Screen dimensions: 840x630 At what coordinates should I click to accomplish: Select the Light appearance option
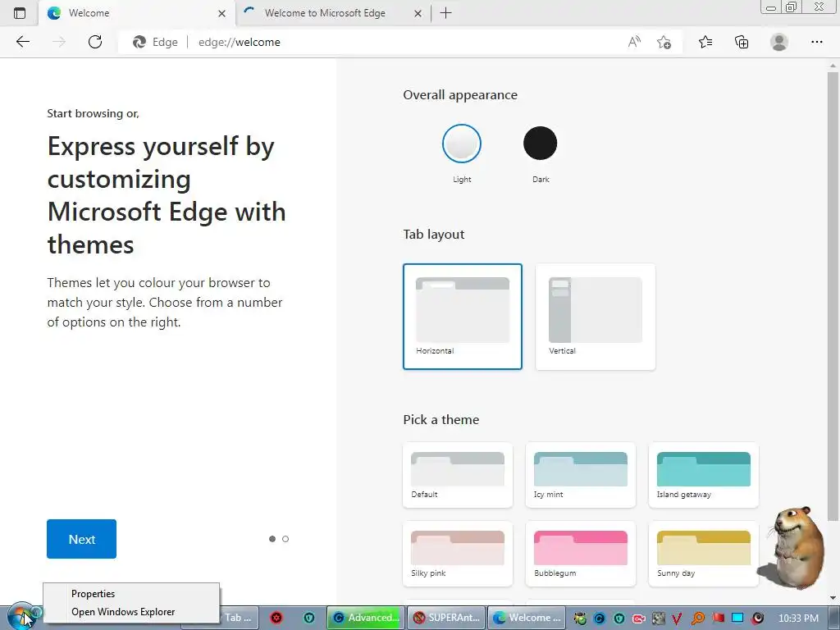tap(462, 143)
